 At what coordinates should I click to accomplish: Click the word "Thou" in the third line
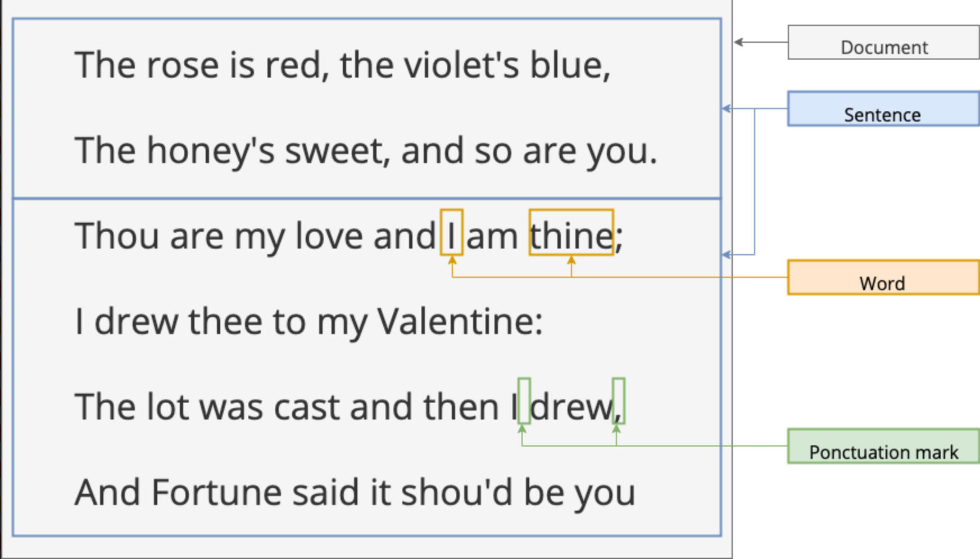[117, 236]
